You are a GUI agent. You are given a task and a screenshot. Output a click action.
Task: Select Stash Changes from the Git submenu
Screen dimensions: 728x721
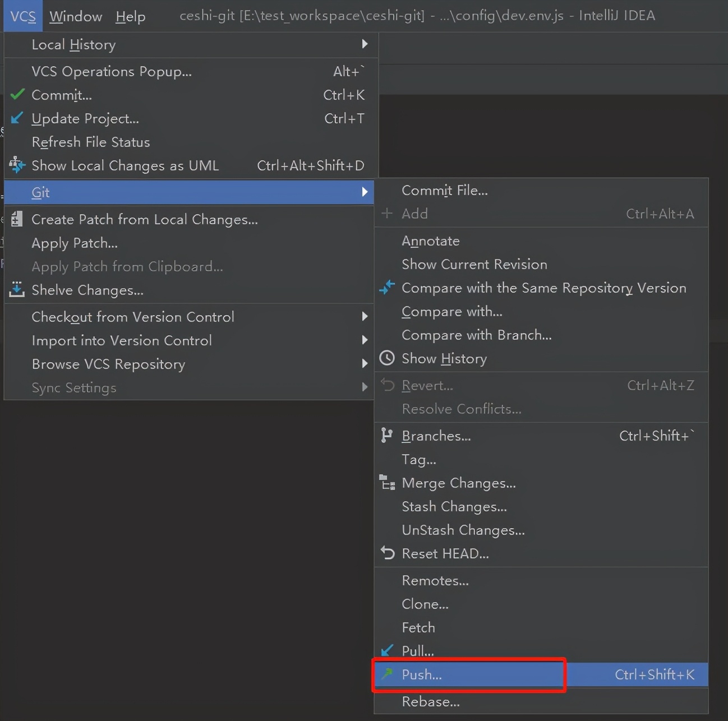454,506
